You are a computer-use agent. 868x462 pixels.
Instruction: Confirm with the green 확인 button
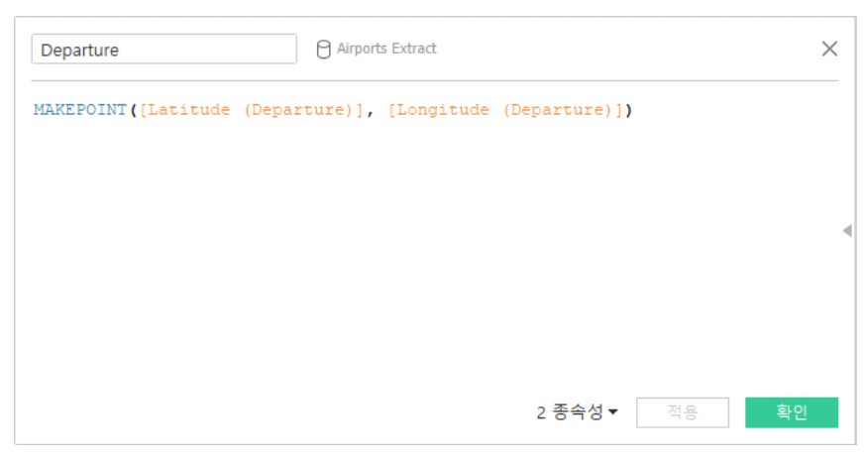coord(791,412)
